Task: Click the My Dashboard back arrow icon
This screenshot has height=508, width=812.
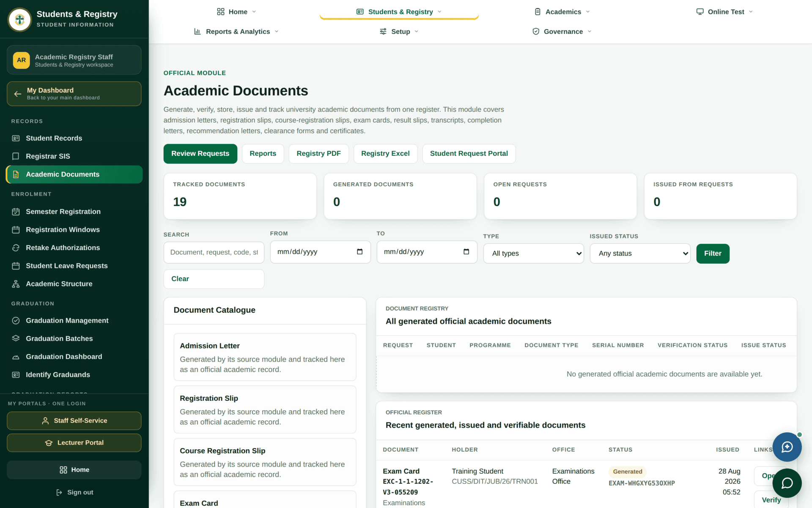Action: (x=17, y=94)
